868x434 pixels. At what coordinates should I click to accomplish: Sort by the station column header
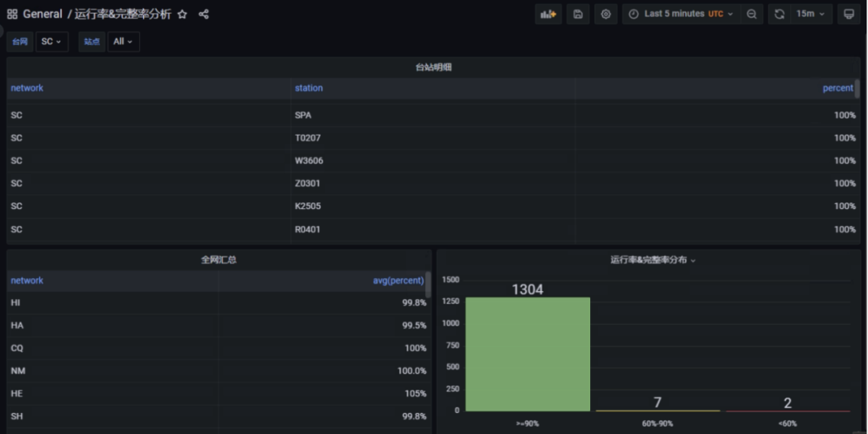pyautogui.click(x=309, y=88)
